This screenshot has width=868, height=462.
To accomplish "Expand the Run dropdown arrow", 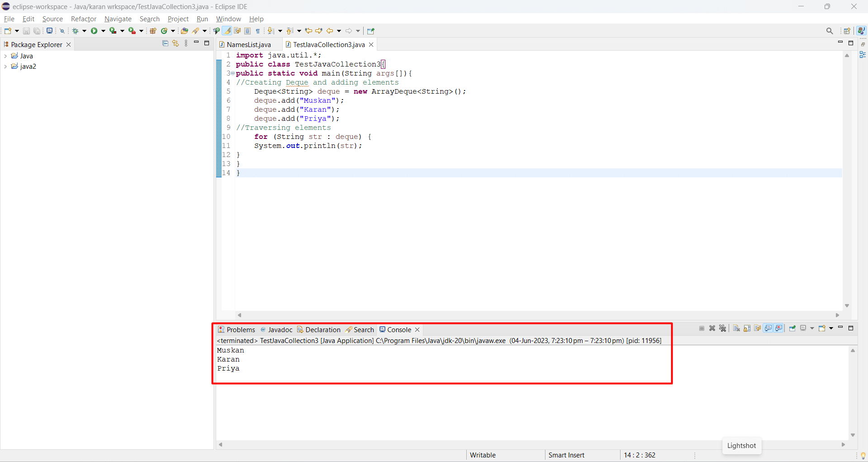I will pyautogui.click(x=103, y=31).
